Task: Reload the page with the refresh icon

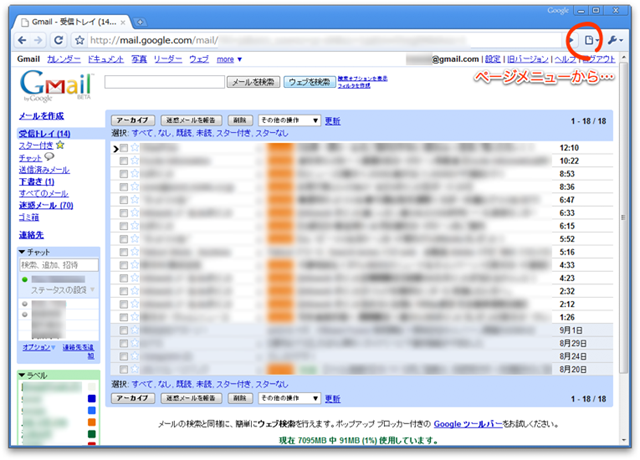Action: (58, 40)
